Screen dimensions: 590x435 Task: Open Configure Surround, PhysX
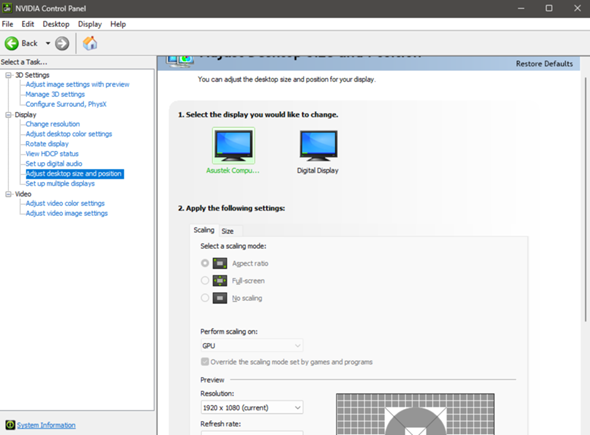click(66, 104)
